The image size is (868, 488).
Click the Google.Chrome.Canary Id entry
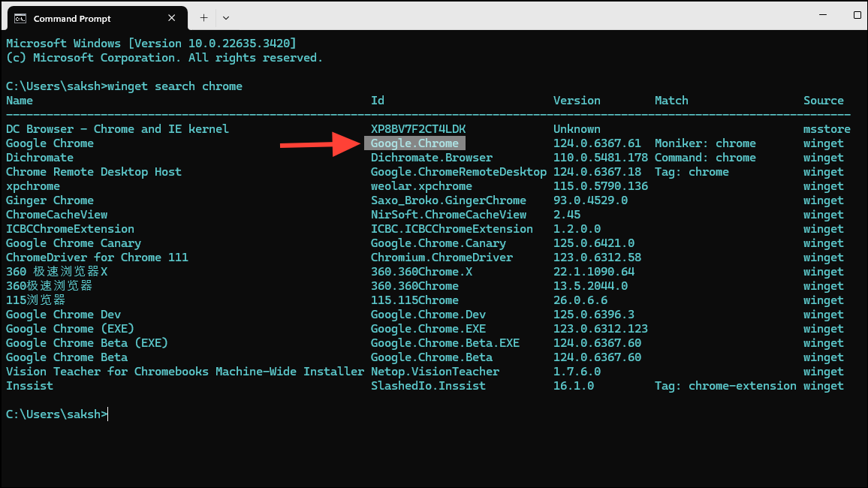coord(438,243)
